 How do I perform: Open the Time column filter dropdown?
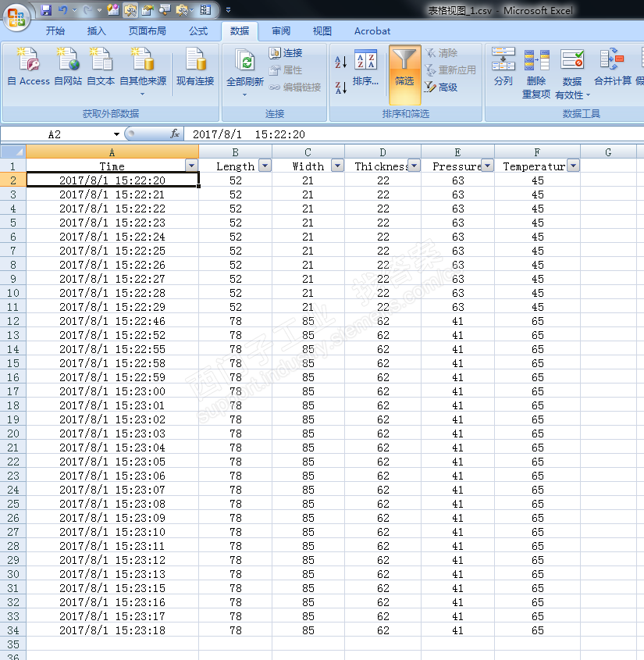tap(191, 166)
